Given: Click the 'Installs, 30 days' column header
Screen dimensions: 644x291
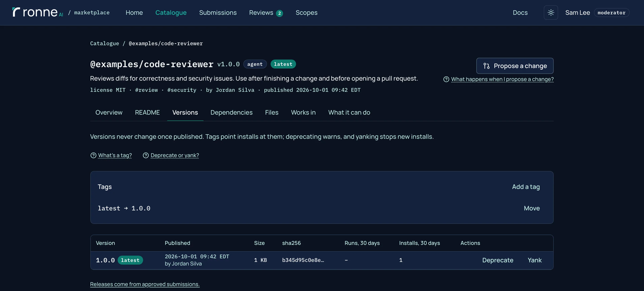Looking at the screenshot, I should click(x=419, y=243).
